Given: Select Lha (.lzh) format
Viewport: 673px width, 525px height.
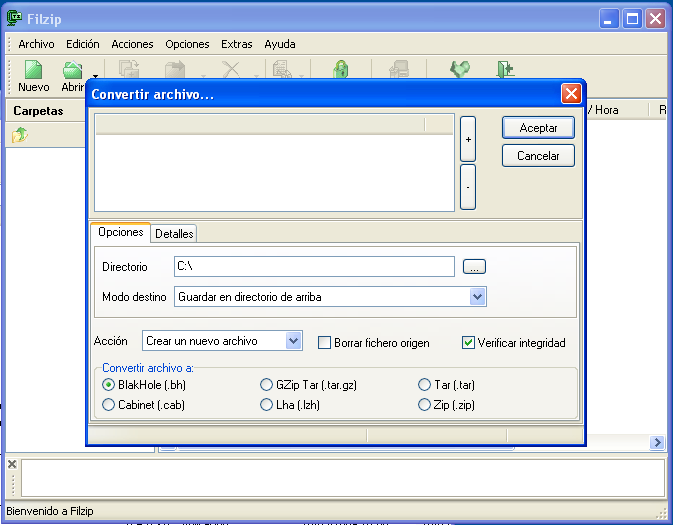Looking at the screenshot, I should [267, 404].
